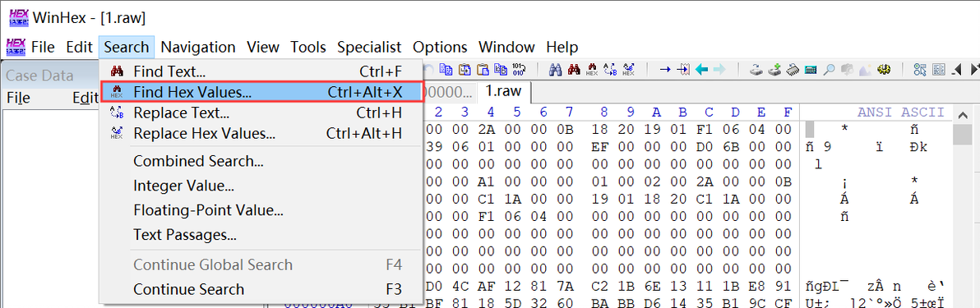Screen dimensions: 980x308
Task: Open the Help menu
Action: pyautogui.click(x=562, y=47)
